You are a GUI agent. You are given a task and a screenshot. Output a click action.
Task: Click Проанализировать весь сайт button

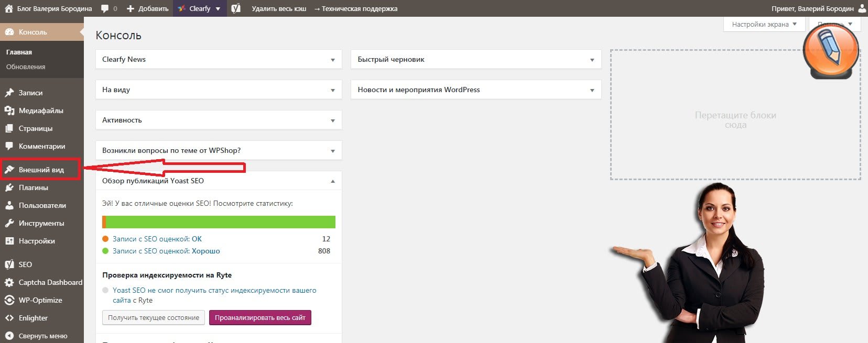pyautogui.click(x=260, y=317)
